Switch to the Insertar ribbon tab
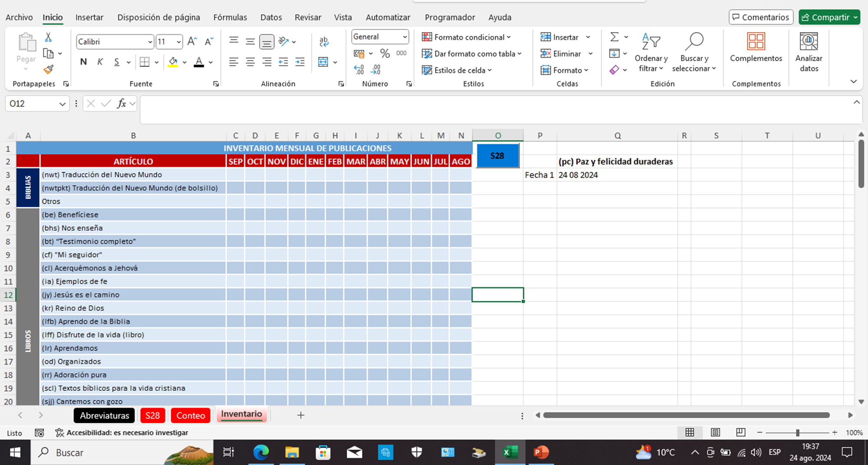 [89, 17]
